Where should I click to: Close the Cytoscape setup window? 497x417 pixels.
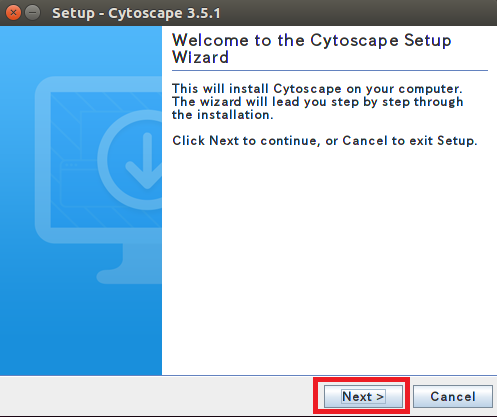pyautogui.click(x=13, y=13)
